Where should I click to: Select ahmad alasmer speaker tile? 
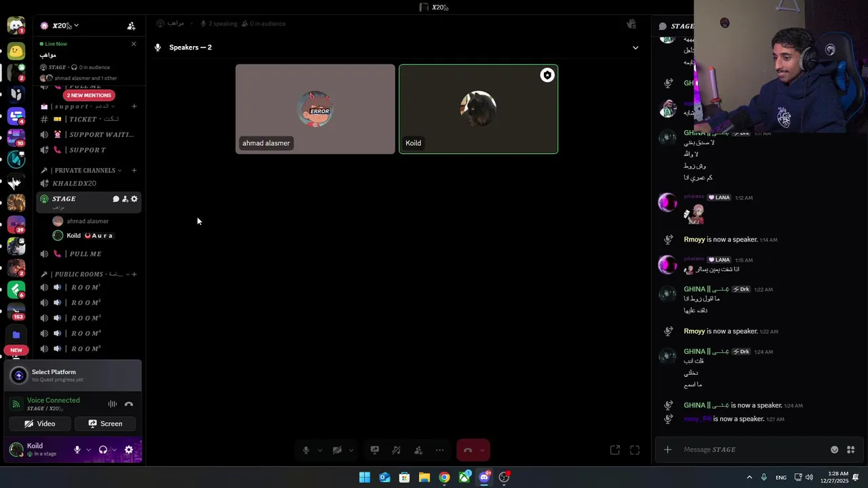pyautogui.click(x=315, y=109)
